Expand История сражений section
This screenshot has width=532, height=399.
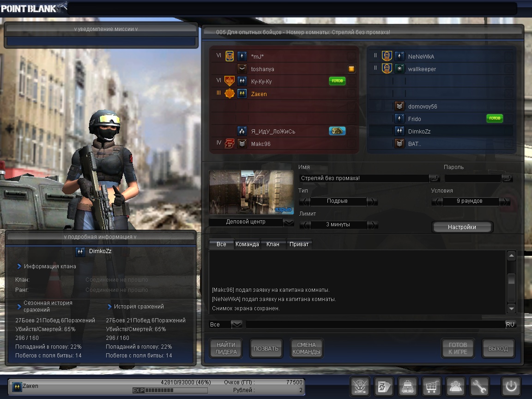pyautogui.click(x=135, y=307)
